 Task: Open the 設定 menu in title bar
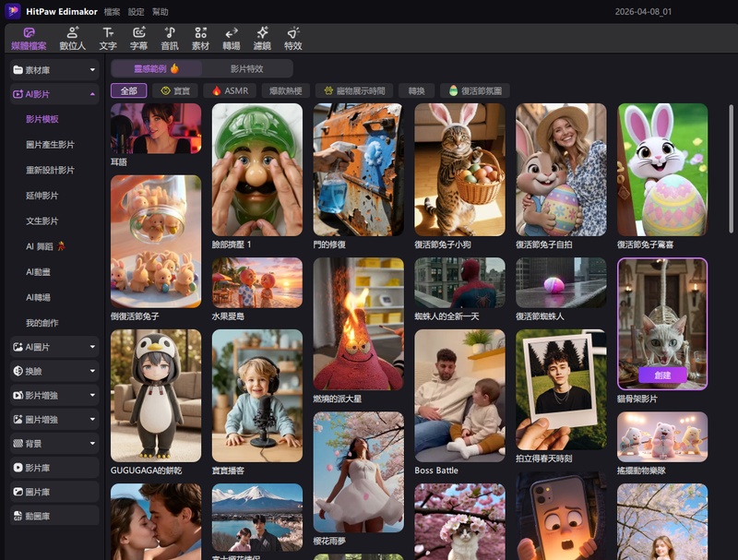(137, 12)
